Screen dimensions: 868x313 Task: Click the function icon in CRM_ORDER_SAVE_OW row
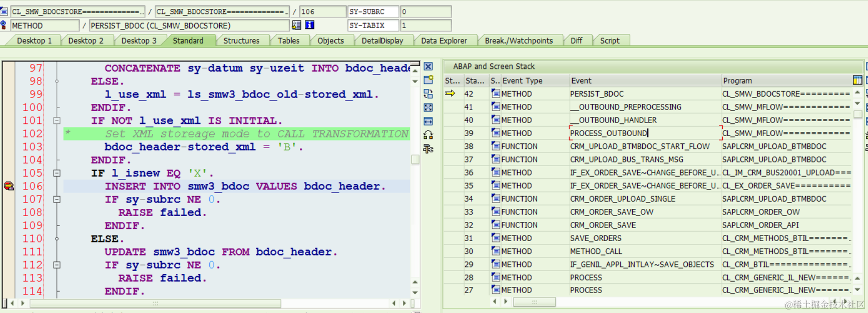496,212
